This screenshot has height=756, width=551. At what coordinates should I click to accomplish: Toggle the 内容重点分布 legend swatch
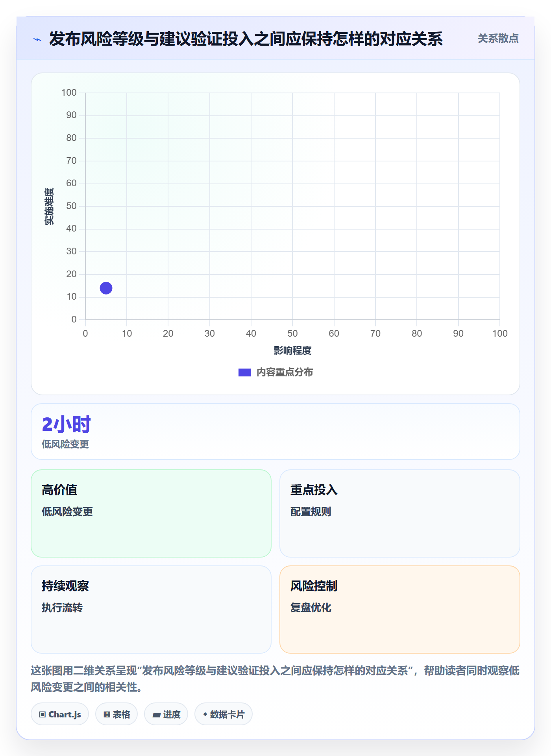[x=244, y=372]
